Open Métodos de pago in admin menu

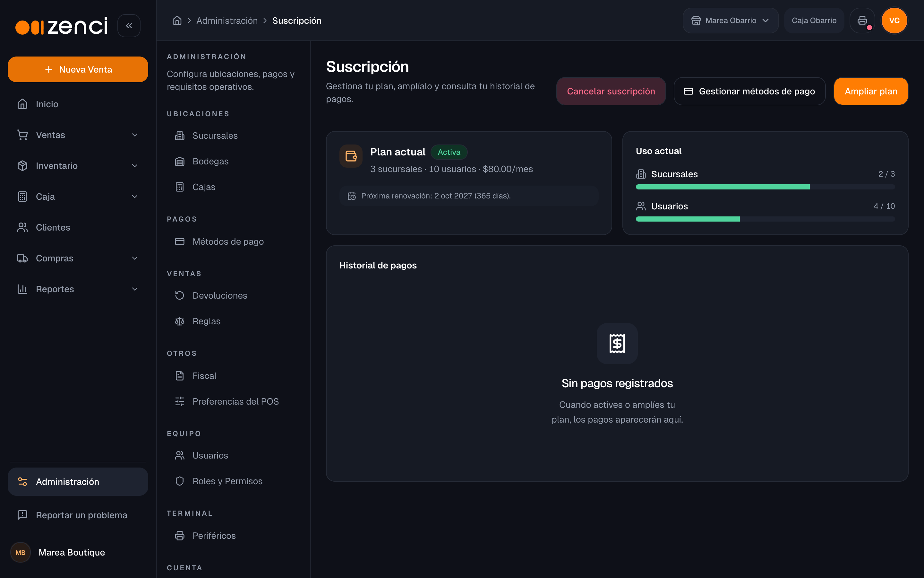click(233, 241)
